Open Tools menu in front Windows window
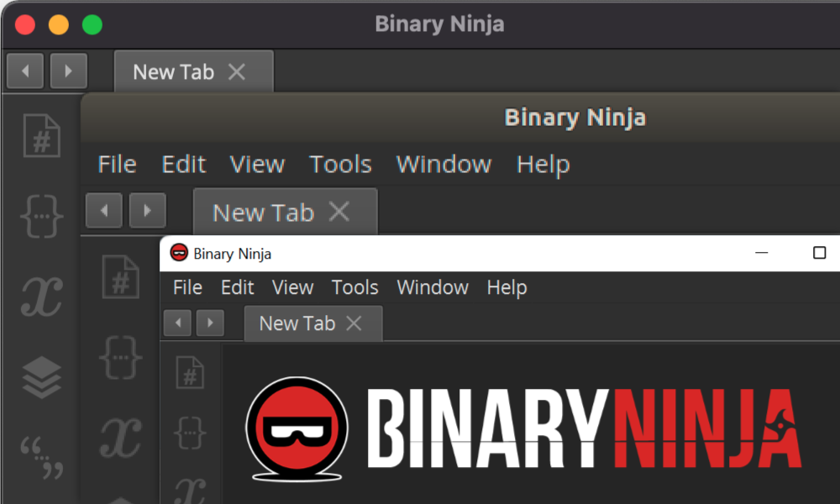Image resolution: width=840 pixels, height=504 pixels. (x=354, y=287)
